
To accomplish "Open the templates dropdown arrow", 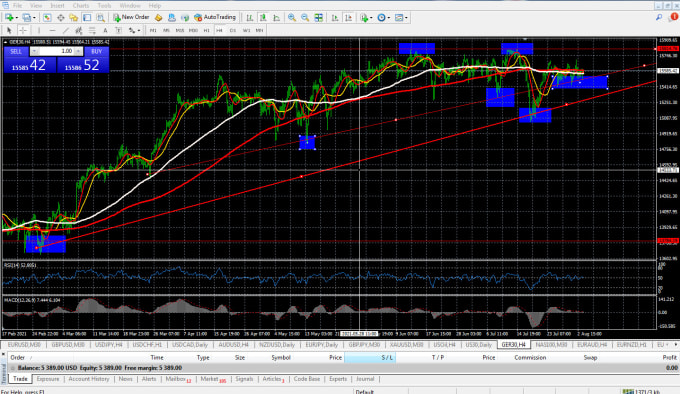I will (406, 18).
